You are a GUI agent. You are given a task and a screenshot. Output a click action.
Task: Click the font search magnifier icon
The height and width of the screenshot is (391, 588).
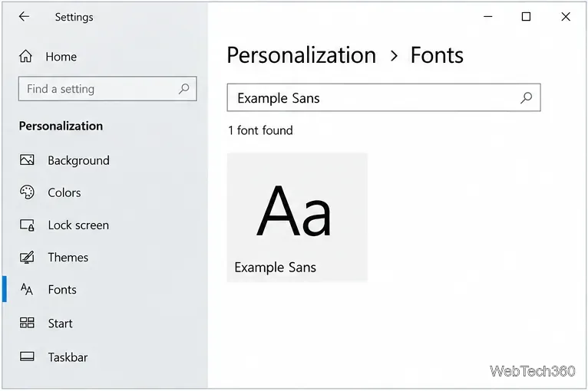coord(527,98)
